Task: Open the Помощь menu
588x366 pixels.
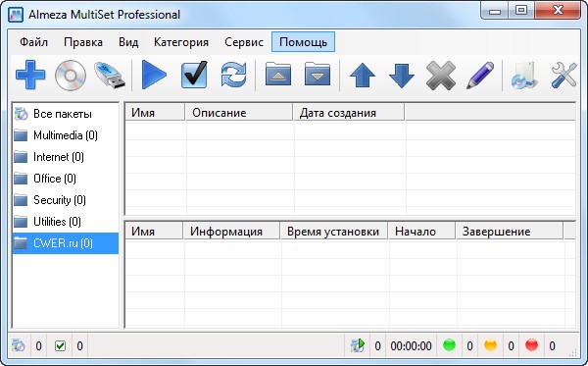Action: point(304,42)
